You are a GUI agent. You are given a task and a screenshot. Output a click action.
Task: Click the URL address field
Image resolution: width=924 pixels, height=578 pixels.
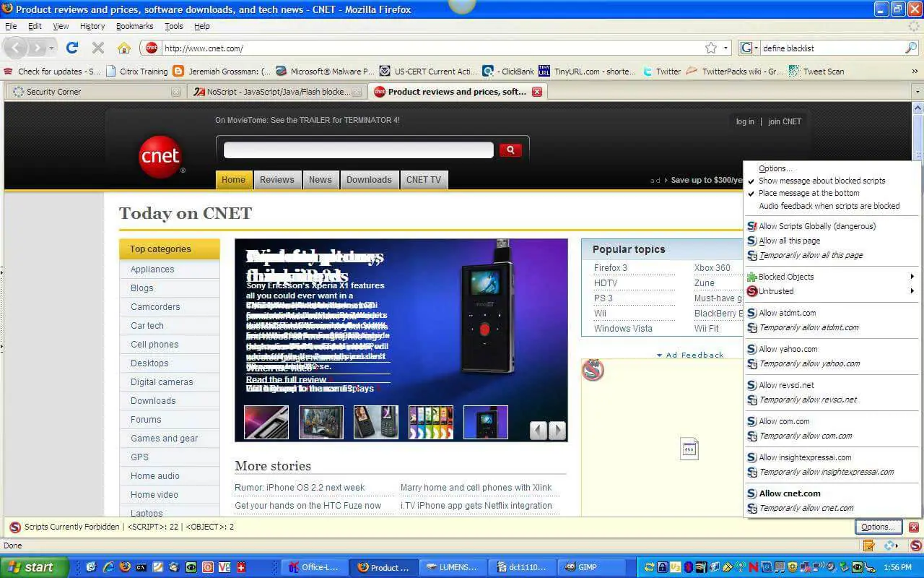(x=432, y=48)
